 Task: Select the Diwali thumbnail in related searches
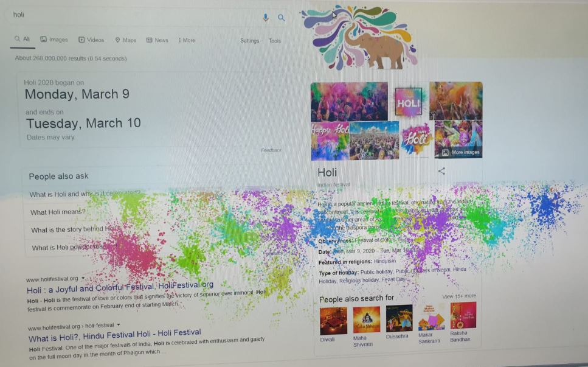pyautogui.click(x=333, y=324)
